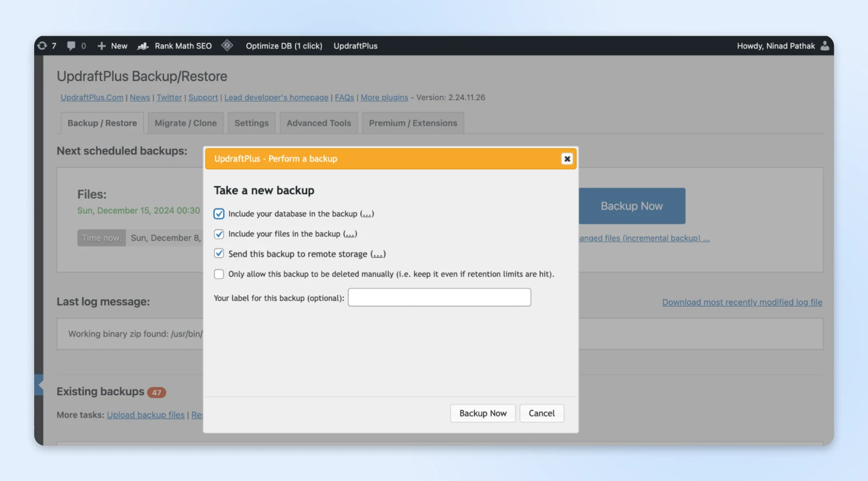Screen dimensions: 868x481
Task: Open the Settings tab
Action: coord(252,123)
